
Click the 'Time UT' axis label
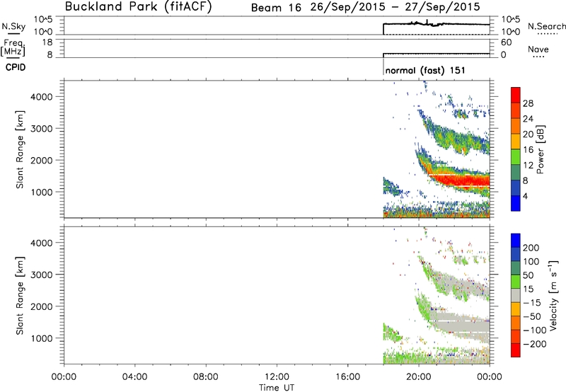click(x=277, y=388)
